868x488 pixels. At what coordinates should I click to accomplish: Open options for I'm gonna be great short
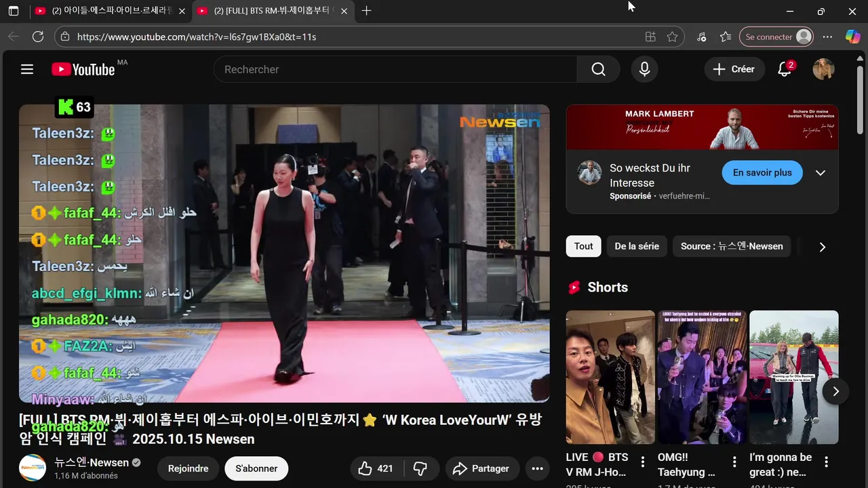click(826, 462)
